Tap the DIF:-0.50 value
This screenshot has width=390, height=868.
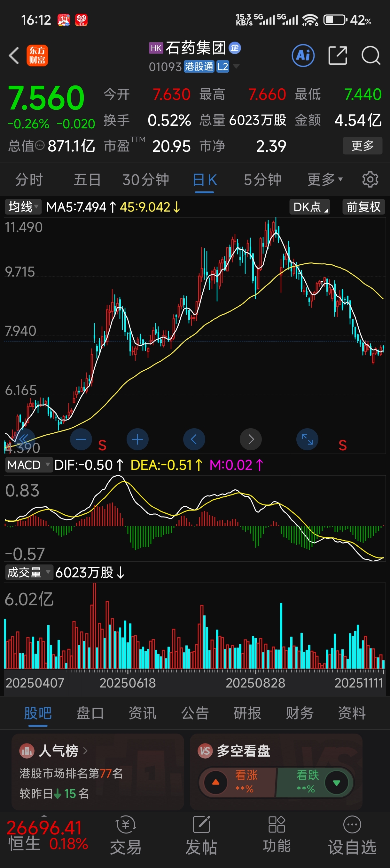pyautogui.click(x=89, y=465)
